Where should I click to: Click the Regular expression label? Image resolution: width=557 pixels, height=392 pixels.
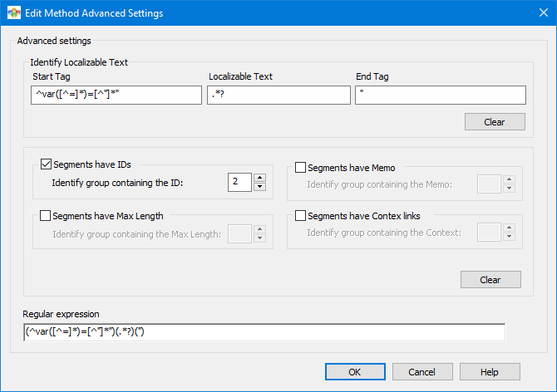click(61, 314)
